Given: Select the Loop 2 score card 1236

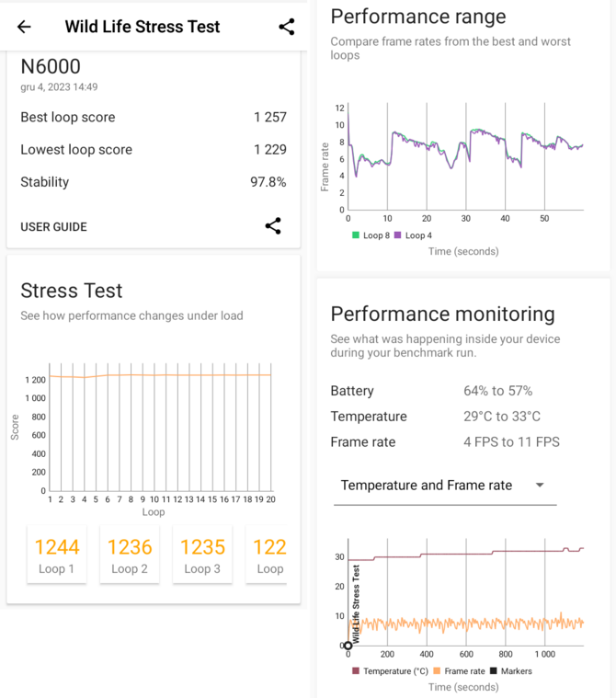Looking at the screenshot, I should point(130,555).
